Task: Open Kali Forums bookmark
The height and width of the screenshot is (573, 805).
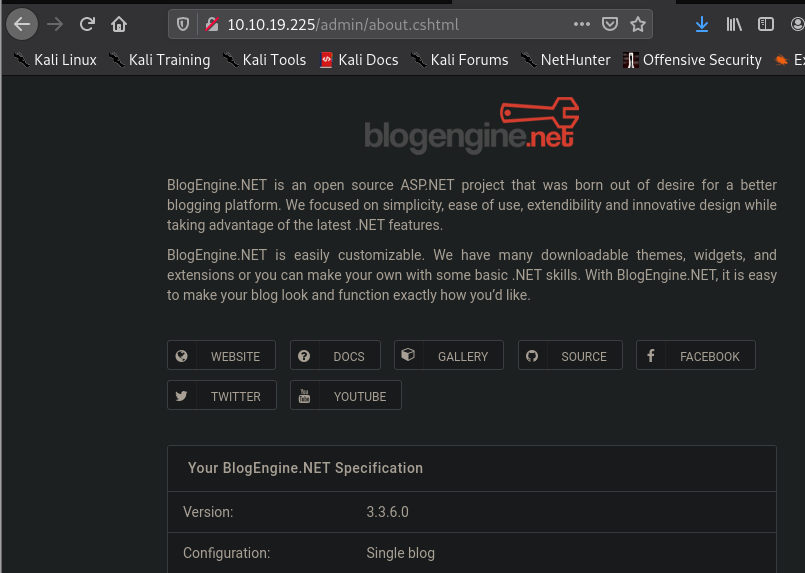Action: point(459,60)
